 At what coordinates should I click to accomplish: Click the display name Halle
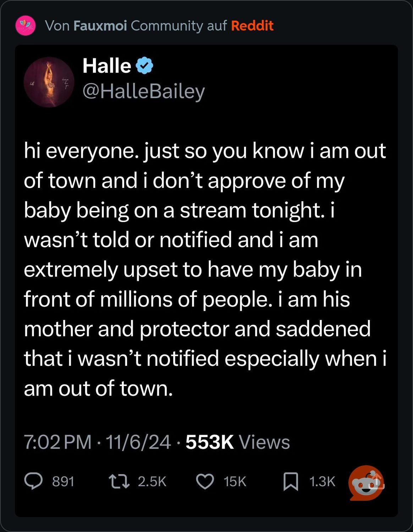coord(107,66)
